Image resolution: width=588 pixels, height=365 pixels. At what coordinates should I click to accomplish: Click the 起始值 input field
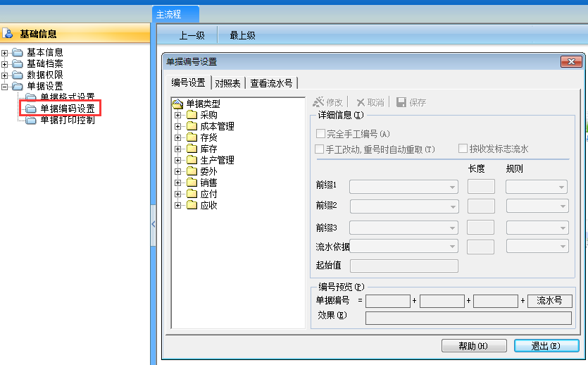[404, 266]
